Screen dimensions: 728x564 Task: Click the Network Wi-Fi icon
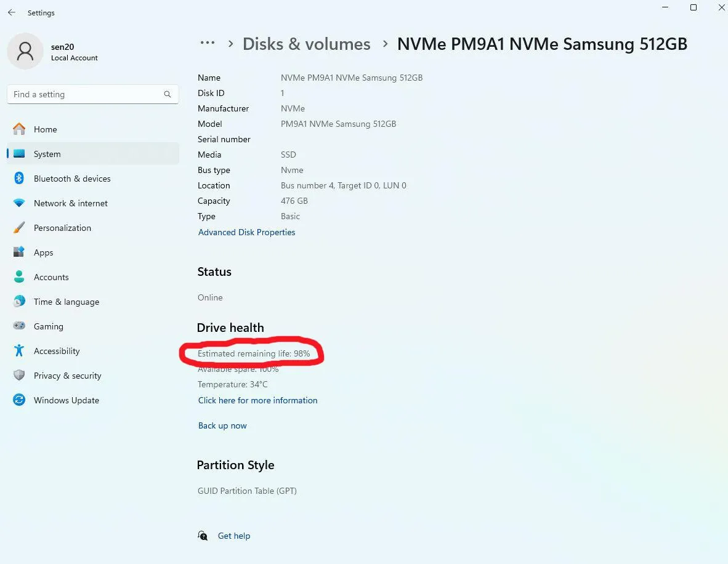tap(19, 203)
